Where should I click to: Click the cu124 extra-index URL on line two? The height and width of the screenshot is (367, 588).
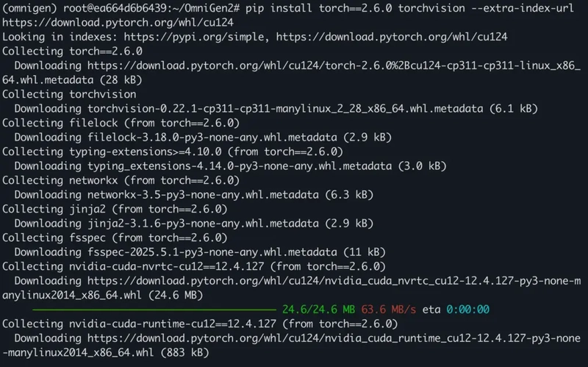(118, 23)
